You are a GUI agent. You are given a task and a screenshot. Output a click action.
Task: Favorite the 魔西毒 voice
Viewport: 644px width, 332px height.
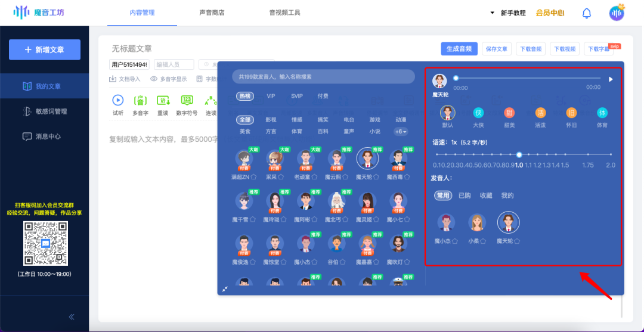coord(408,177)
